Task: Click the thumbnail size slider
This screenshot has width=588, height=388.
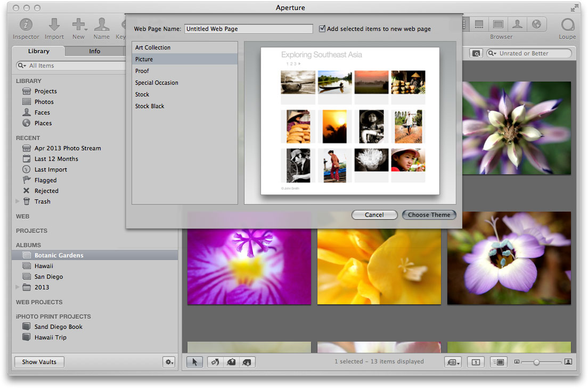Action: coord(536,362)
